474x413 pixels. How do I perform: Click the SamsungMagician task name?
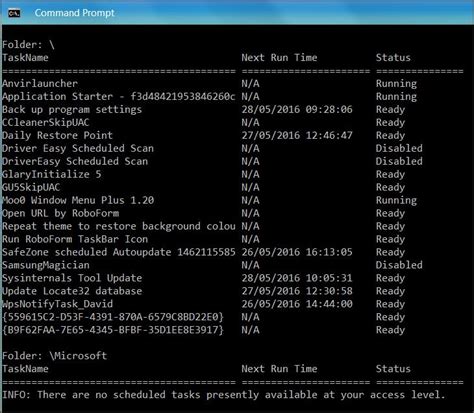[x=46, y=265]
